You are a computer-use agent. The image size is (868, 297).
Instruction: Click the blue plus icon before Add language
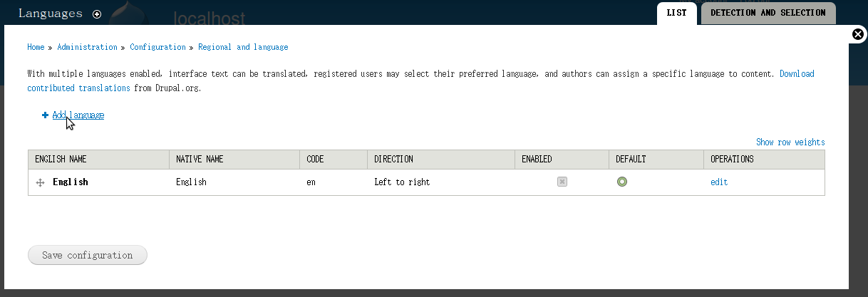(45, 115)
